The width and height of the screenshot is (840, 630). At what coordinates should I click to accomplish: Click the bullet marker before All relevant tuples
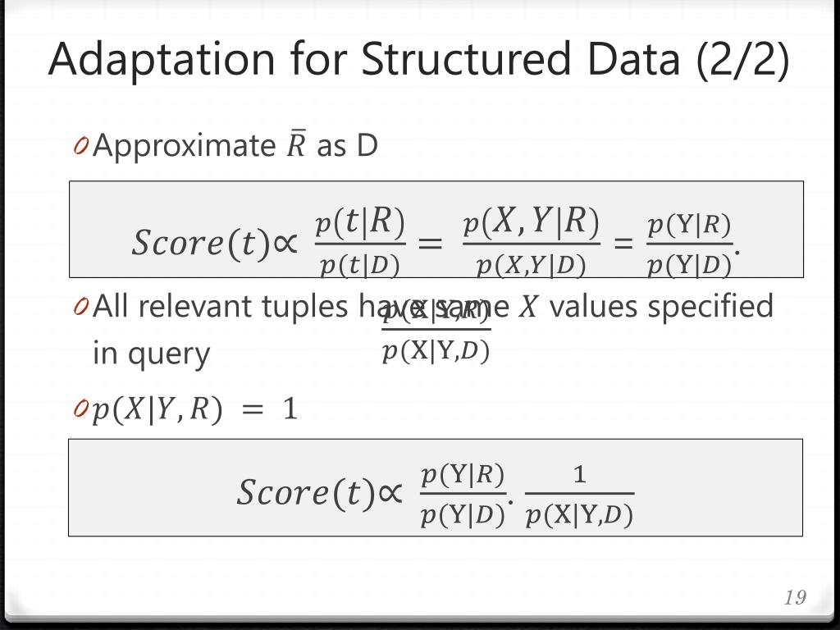(x=81, y=307)
